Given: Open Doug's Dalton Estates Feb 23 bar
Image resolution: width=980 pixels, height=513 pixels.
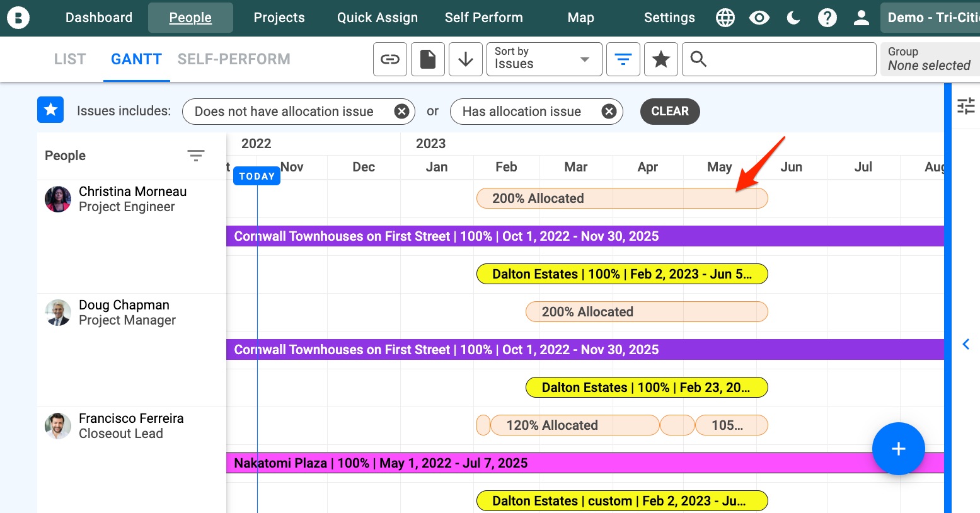Looking at the screenshot, I should tap(647, 388).
